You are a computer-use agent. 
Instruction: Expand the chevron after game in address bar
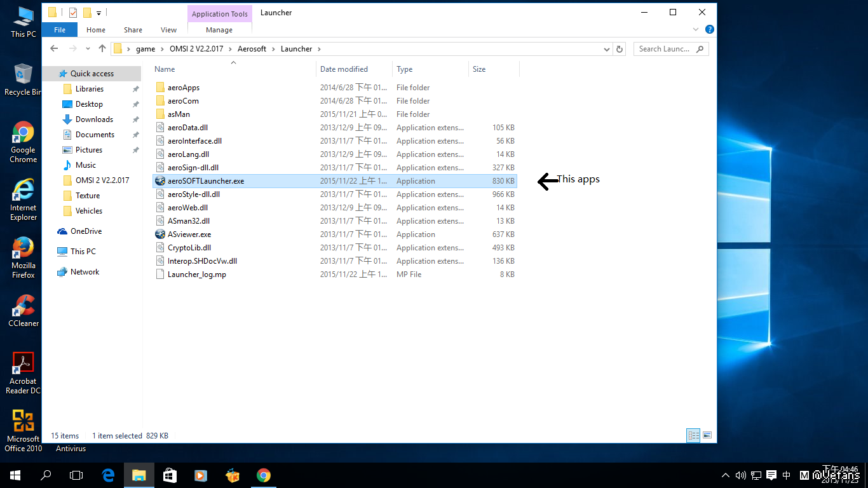point(162,49)
